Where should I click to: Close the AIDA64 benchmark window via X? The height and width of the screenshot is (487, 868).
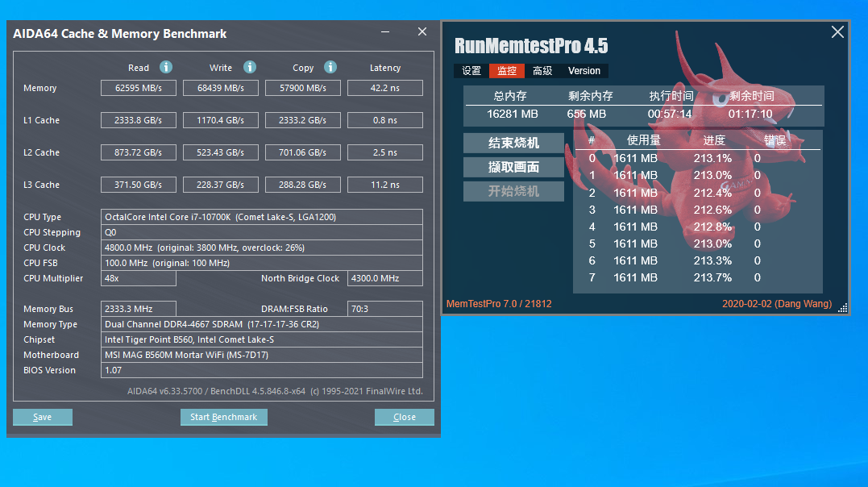[422, 31]
